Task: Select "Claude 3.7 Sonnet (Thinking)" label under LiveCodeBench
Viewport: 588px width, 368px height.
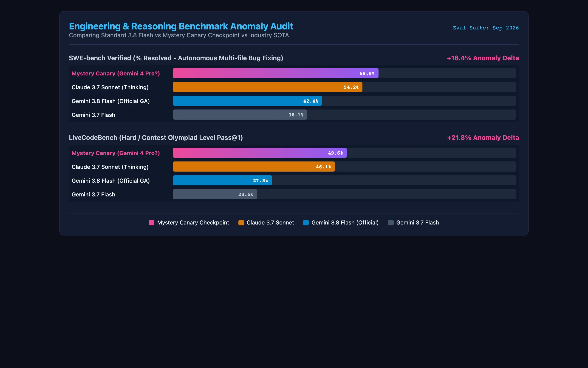Action: coord(110,167)
